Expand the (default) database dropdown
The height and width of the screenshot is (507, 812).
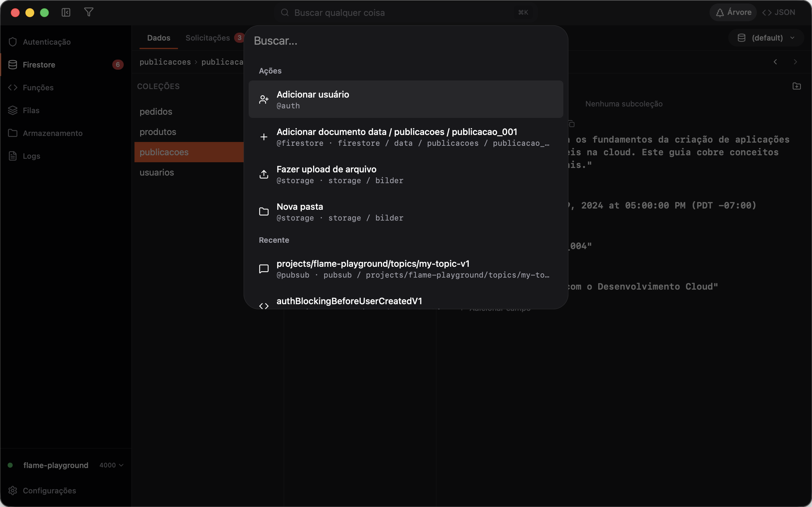766,38
